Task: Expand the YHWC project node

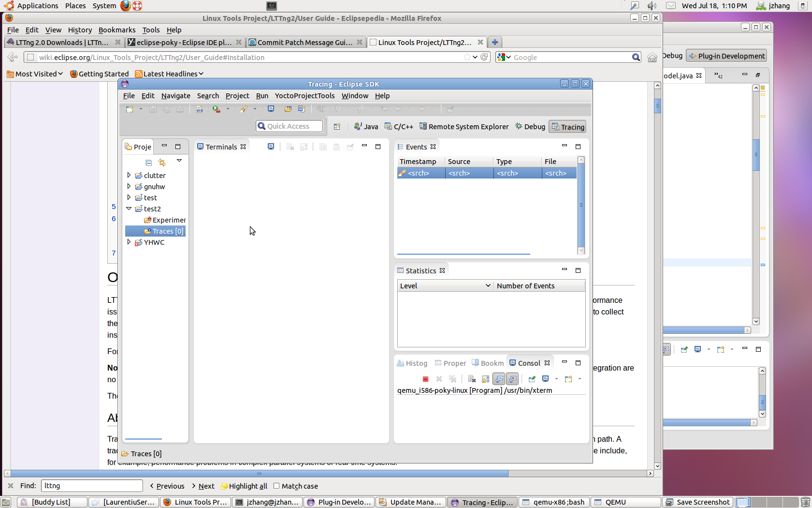Action: coord(129,242)
